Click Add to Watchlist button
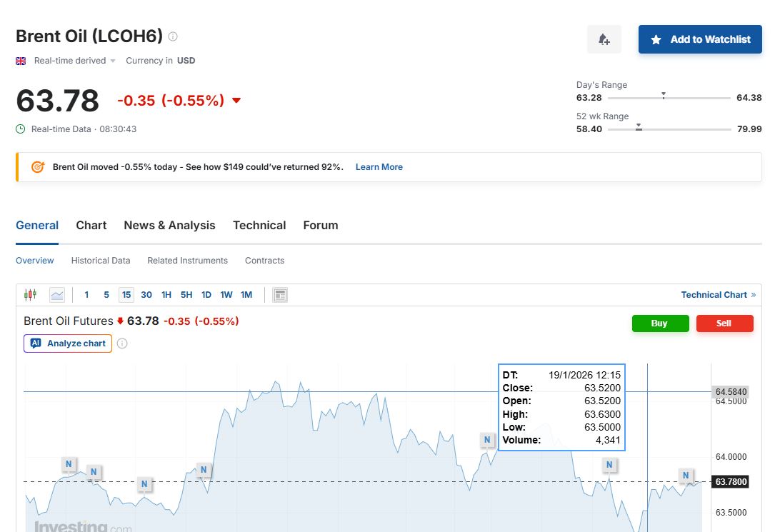Viewport: 775px width, 532px height. [700, 39]
